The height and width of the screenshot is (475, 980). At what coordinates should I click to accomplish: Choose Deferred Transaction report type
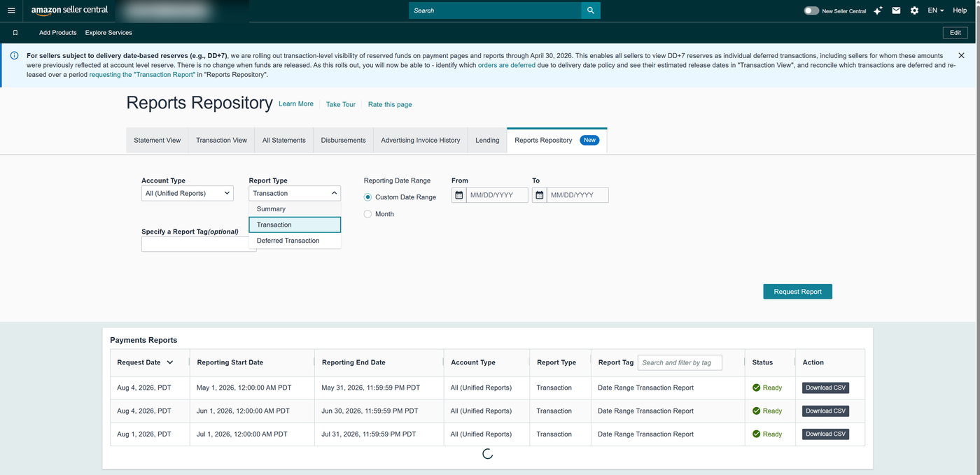295,241
